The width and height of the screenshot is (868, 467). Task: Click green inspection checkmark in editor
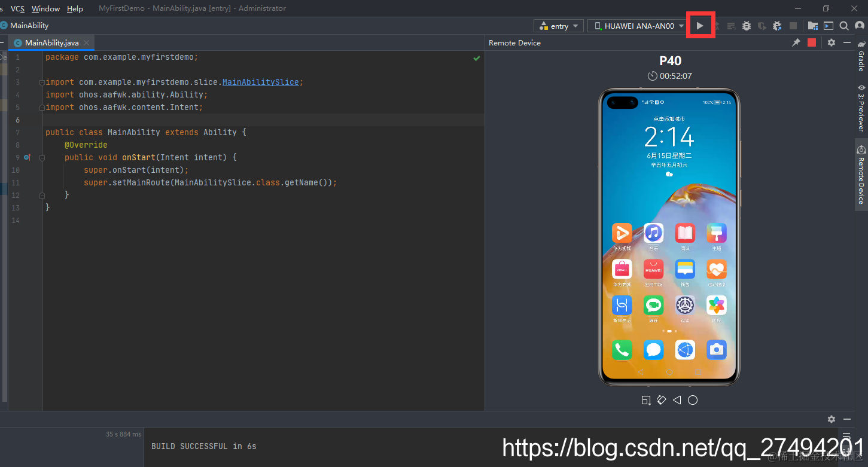click(477, 58)
